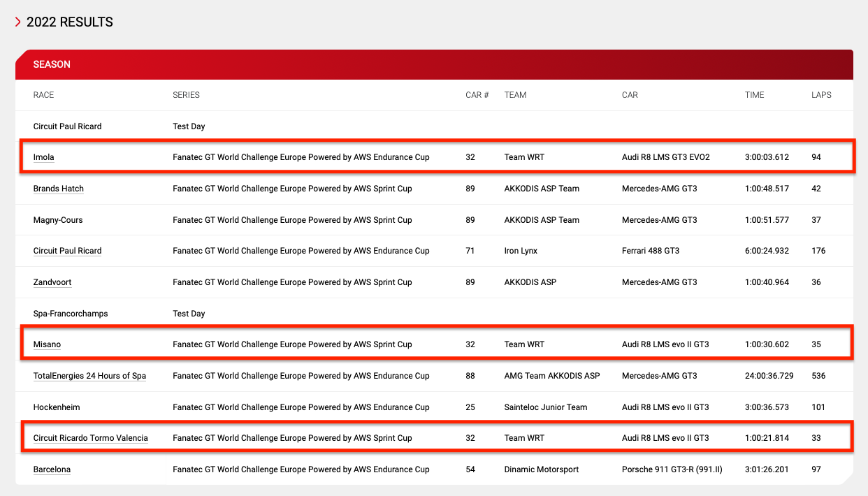This screenshot has height=496, width=868.
Task: Open the TotalEnergies 24 Hours of Spa link
Action: click(x=89, y=376)
